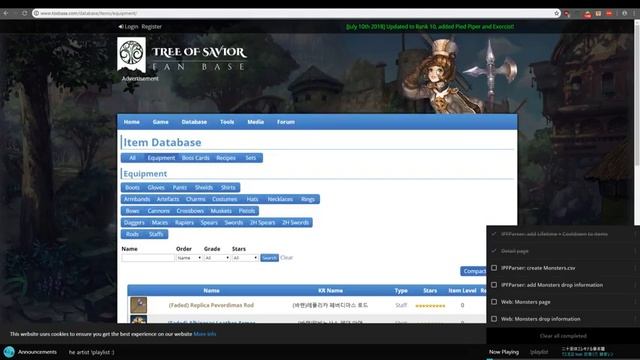Click the blue Search button
Image resolution: width=640 pixels, height=360 pixels.
[269, 258]
